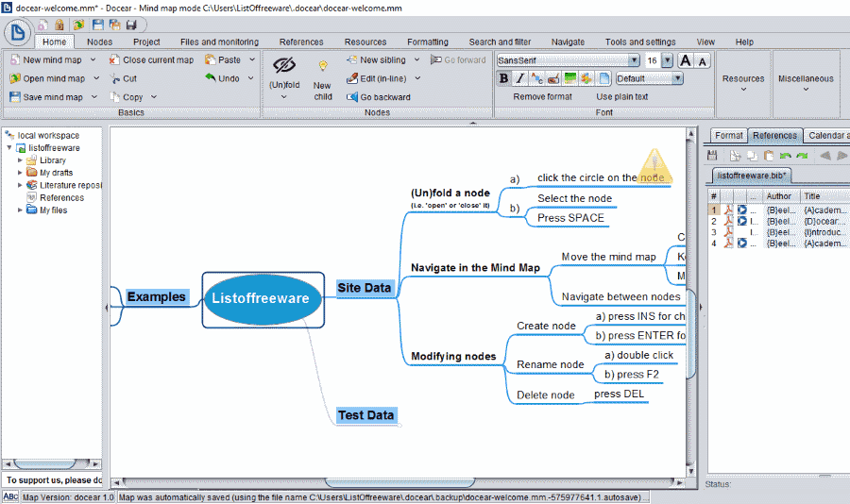The image size is (850, 504).
Task: Select References item in workspace tree
Action: pyautogui.click(x=61, y=198)
